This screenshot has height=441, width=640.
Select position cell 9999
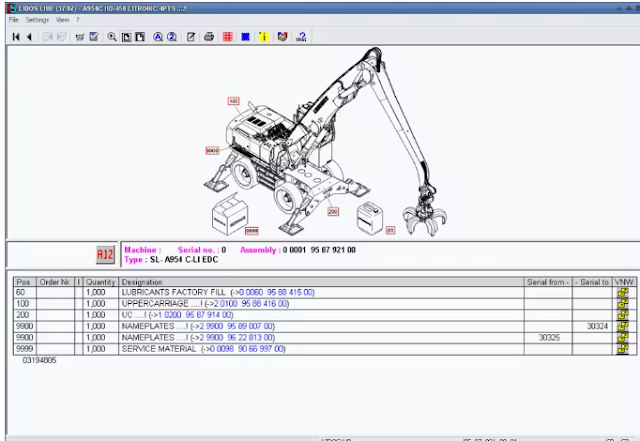(x=24, y=349)
